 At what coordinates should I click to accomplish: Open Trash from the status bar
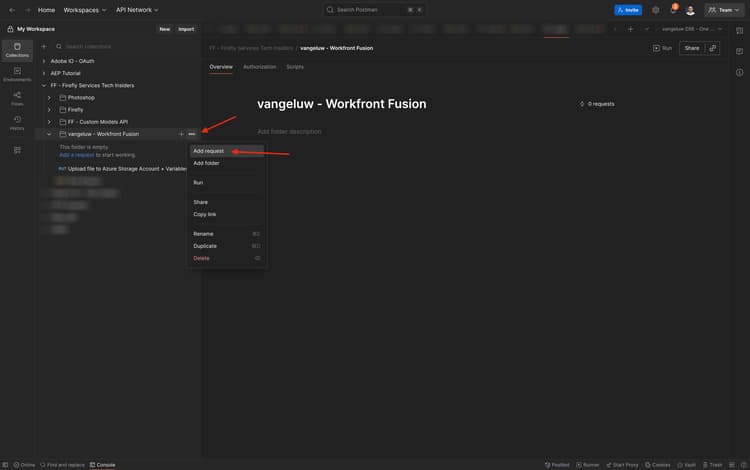coord(712,465)
